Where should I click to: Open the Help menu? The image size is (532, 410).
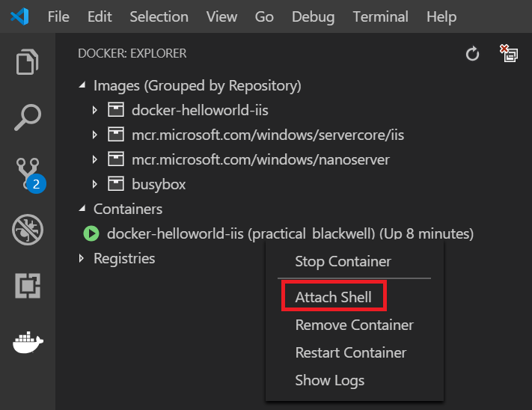tap(441, 17)
